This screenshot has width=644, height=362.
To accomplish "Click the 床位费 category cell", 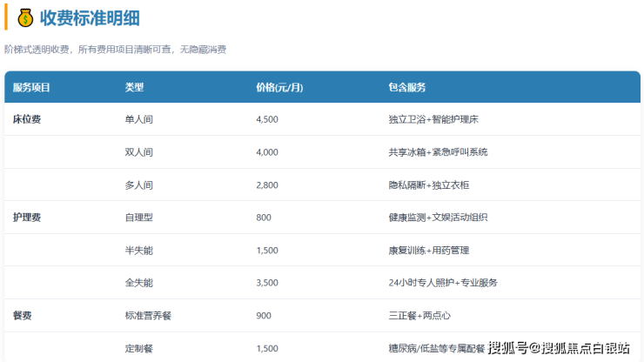I will point(27,119).
